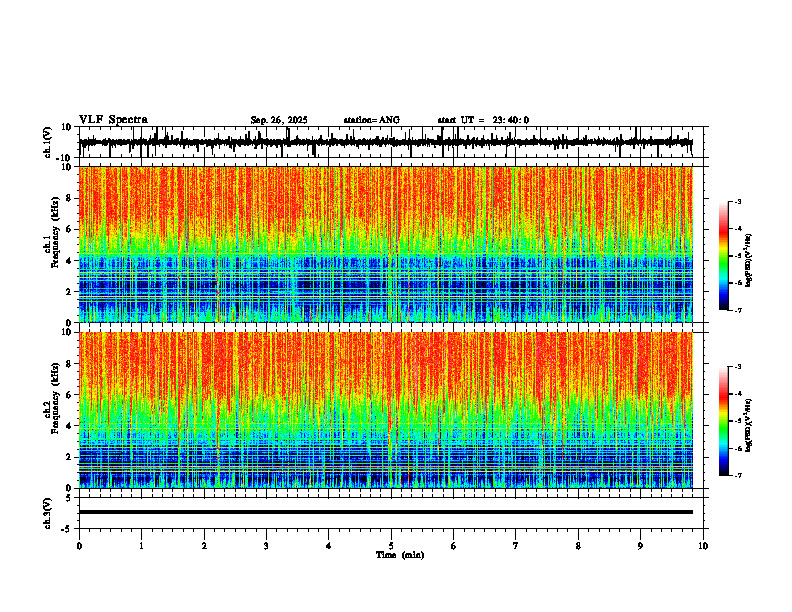
Task: Select the date 'Sep. 26, 2025'
Action: click(279, 120)
